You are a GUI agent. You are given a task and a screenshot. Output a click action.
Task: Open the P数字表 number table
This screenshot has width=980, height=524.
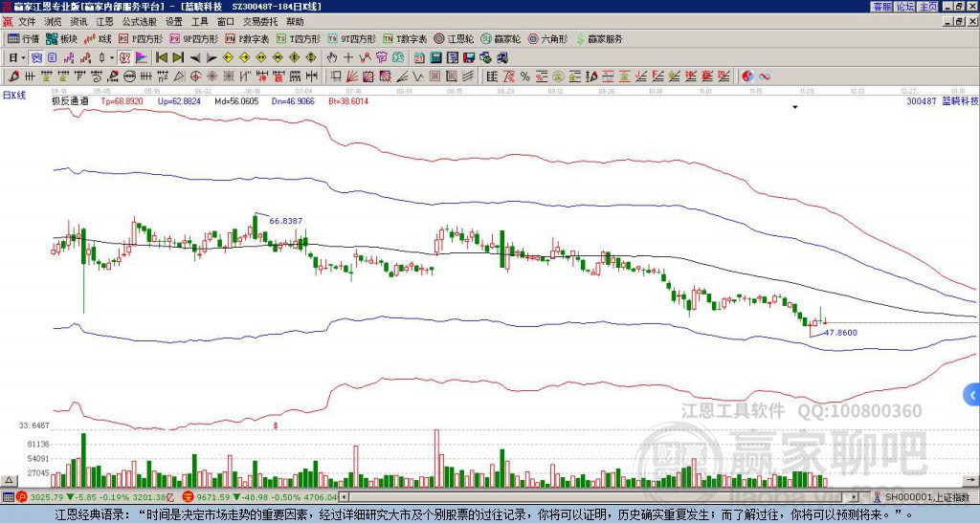247,38
